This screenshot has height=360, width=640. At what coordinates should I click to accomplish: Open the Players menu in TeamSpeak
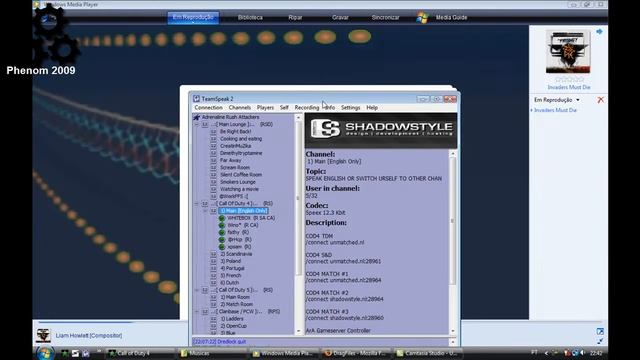coord(265,108)
